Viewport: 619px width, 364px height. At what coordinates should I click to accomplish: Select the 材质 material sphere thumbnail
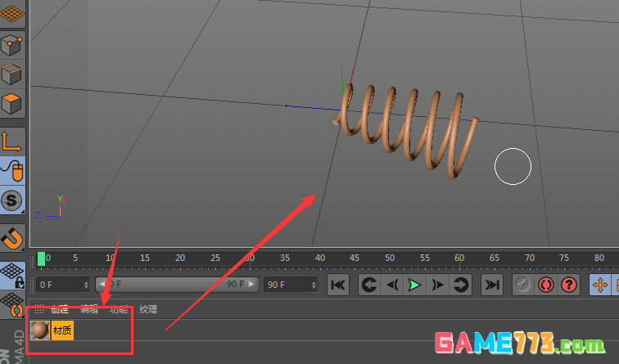click(39, 330)
